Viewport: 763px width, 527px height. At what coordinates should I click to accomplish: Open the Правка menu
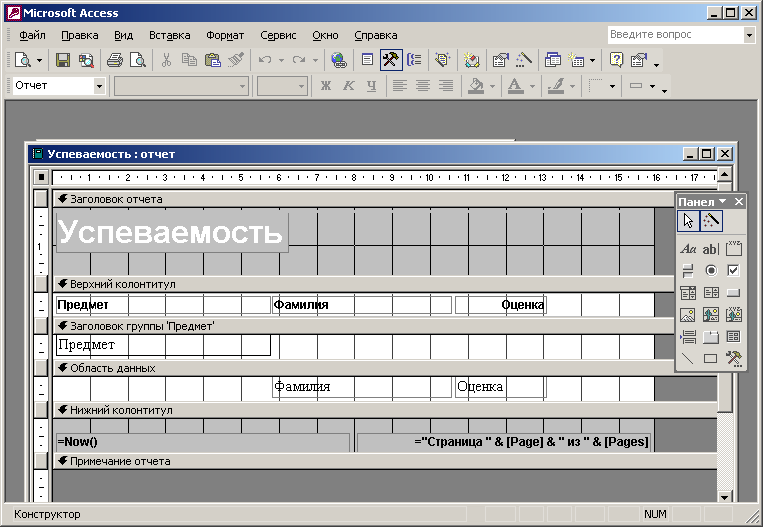(x=80, y=35)
